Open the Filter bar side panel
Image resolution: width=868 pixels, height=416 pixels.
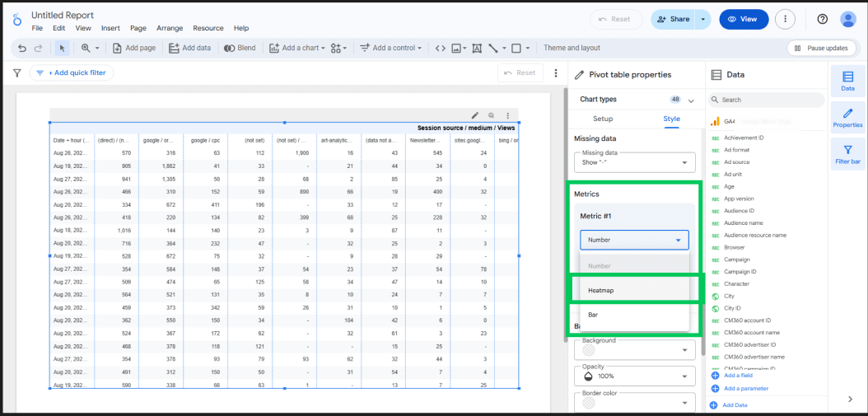tap(847, 154)
